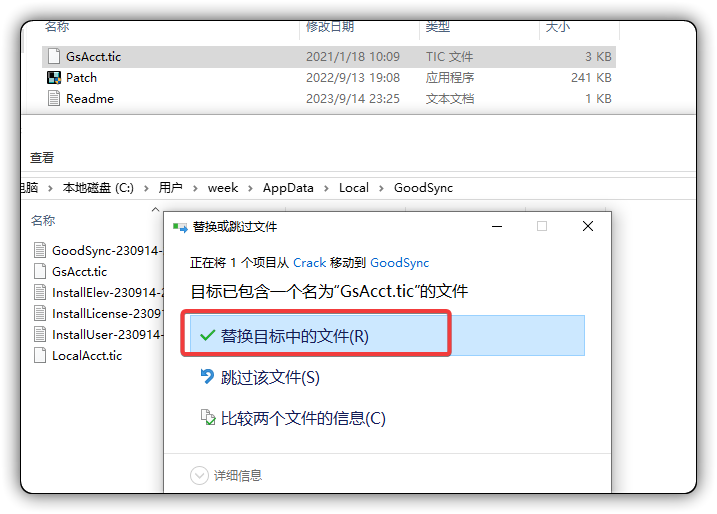Click the 2022/9/13 19:08 date of Patch
The image size is (717, 514).
(x=353, y=77)
